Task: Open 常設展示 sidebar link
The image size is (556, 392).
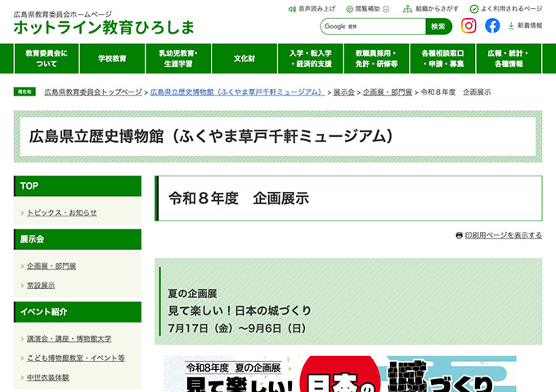Action: pyautogui.click(x=41, y=285)
